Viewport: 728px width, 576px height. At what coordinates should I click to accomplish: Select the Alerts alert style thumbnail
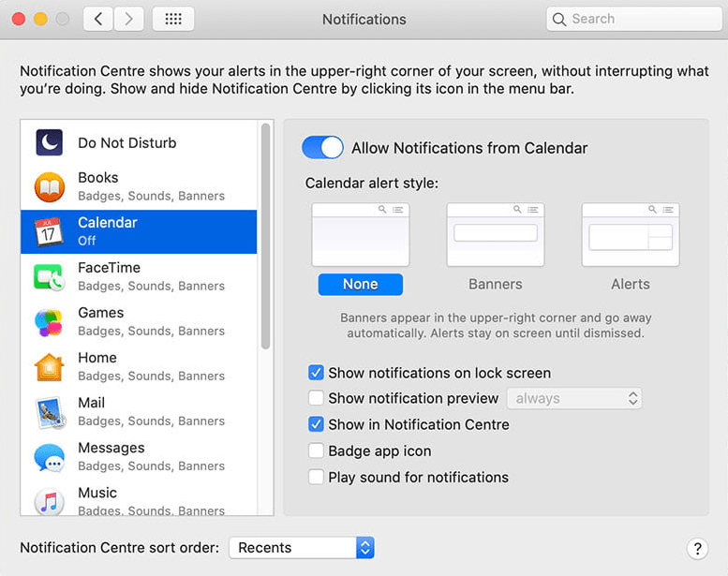click(x=631, y=234)
